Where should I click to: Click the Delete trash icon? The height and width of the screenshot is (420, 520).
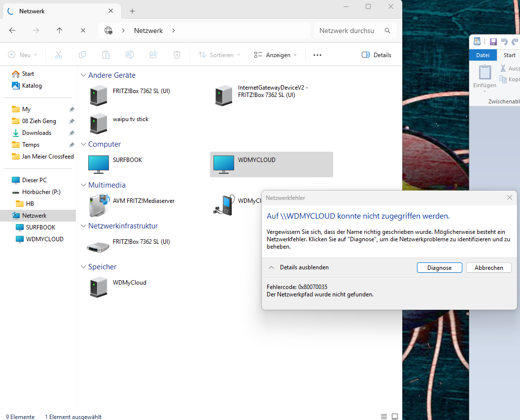tap(177, 55)
